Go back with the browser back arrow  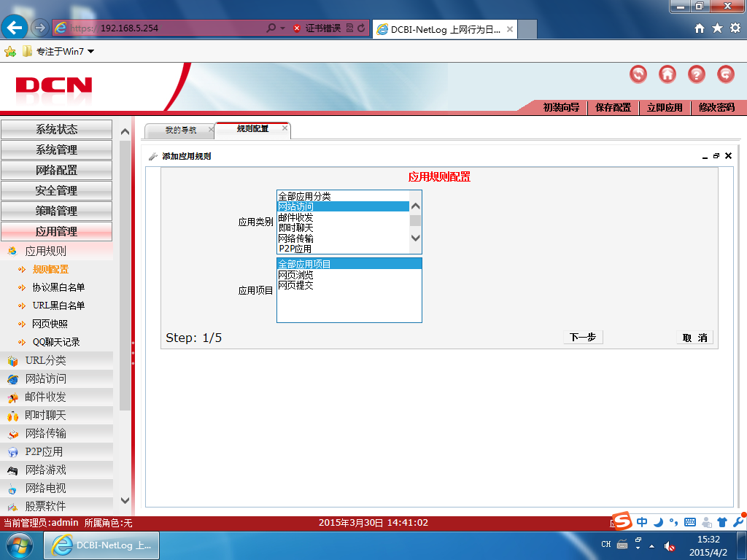coord(15,28)
